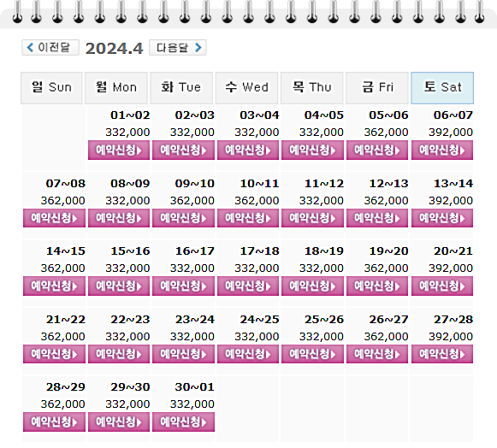
Task: Request reservation for 02~03
Action: coord(183,150)
